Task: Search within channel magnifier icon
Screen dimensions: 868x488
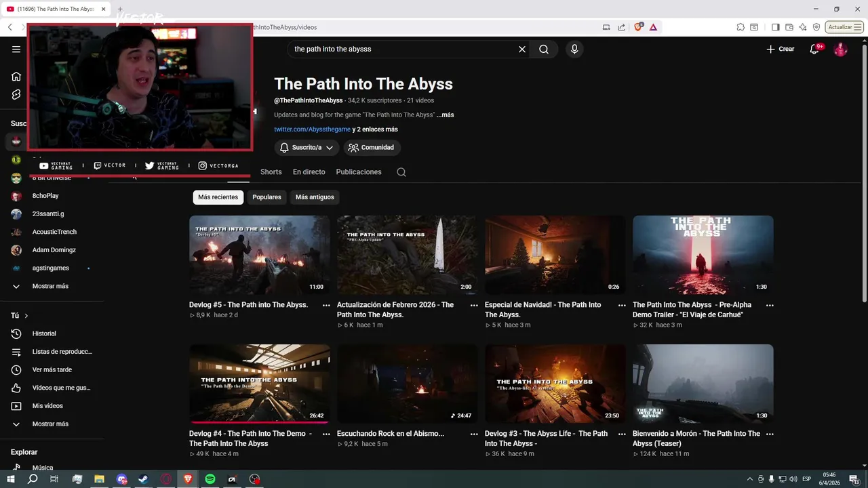Action: pos(401,172)
